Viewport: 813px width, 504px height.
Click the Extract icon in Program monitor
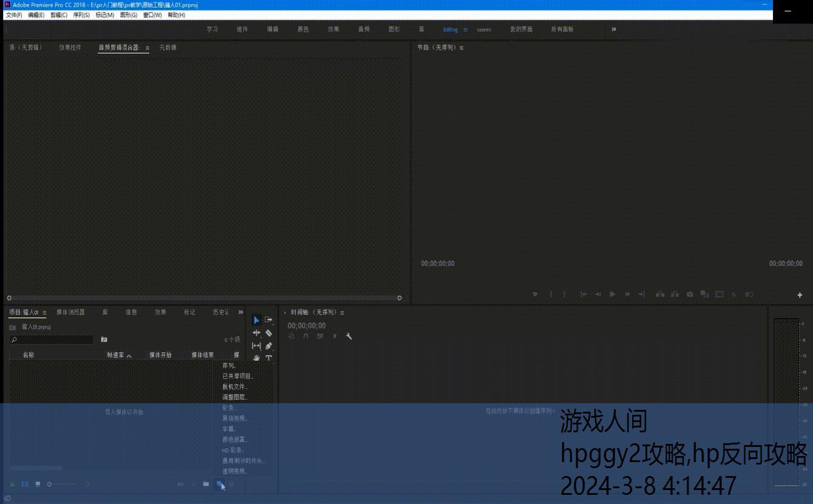click(675, 294)
